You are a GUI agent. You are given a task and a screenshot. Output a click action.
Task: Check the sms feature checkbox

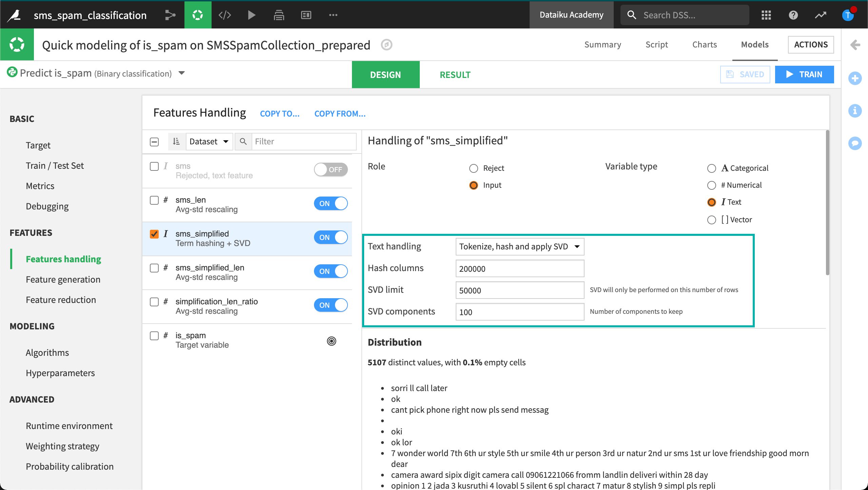point(154,166)
